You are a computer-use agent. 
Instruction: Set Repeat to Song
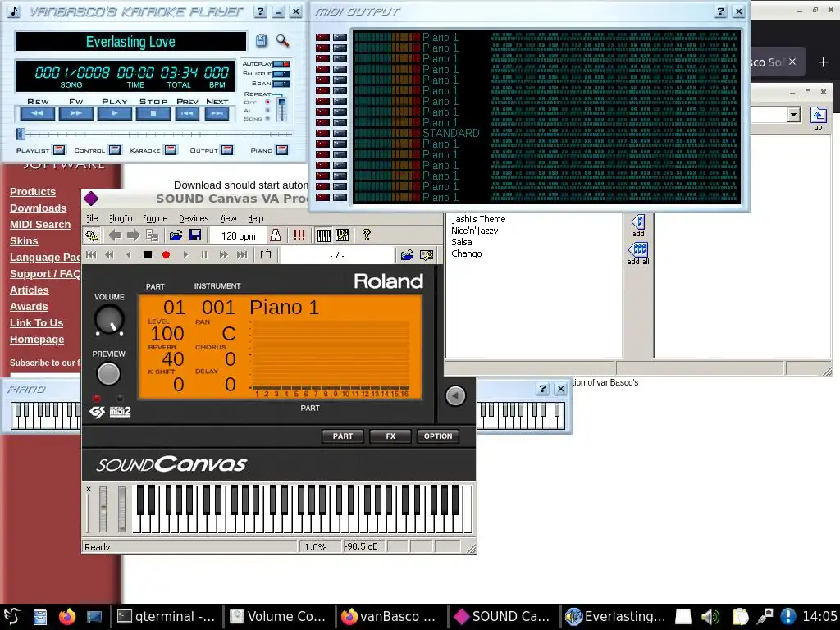[x=267, y=118]
